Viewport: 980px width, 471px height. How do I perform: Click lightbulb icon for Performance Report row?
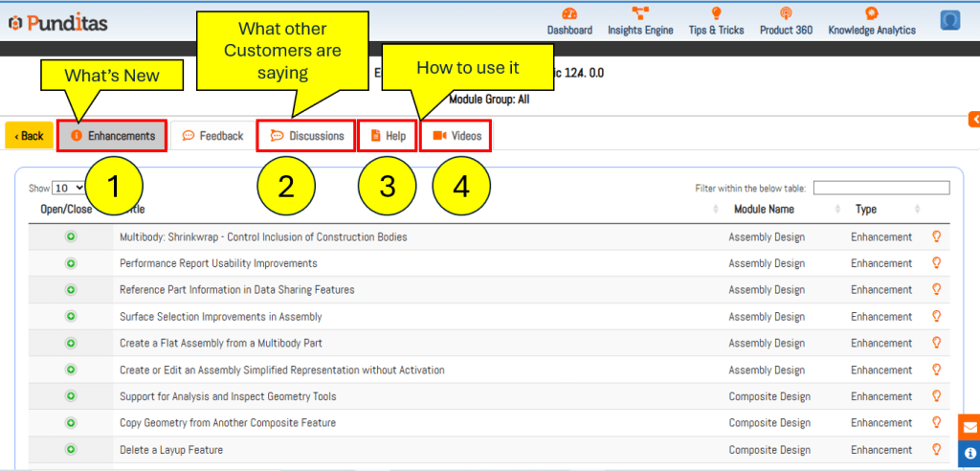pos(936,263)
